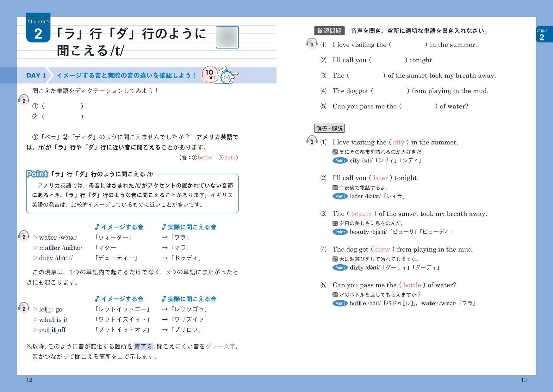
Task: Click the Point badge beside bottle /bátl/
Action: tap(340, 303)
